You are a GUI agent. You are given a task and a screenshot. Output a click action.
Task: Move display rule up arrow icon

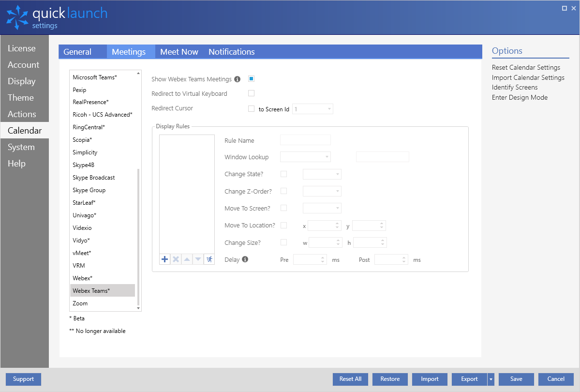[187, 259]
